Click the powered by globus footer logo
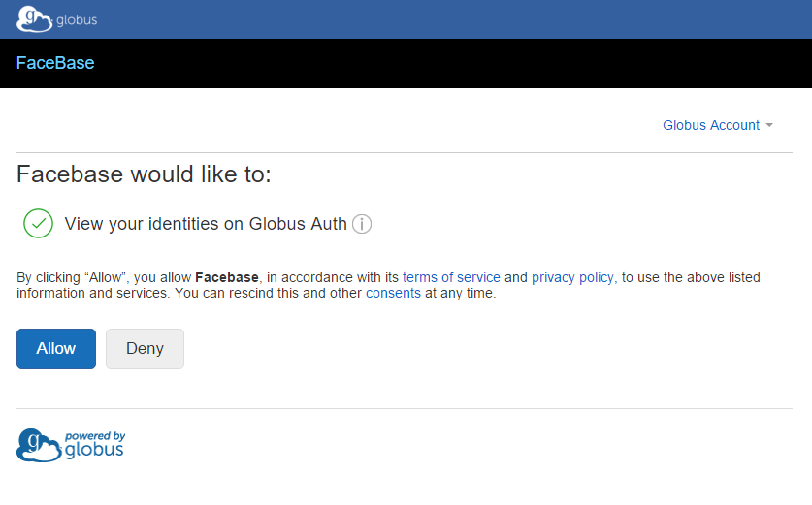 pyautogui.click(x=71, y=445)
